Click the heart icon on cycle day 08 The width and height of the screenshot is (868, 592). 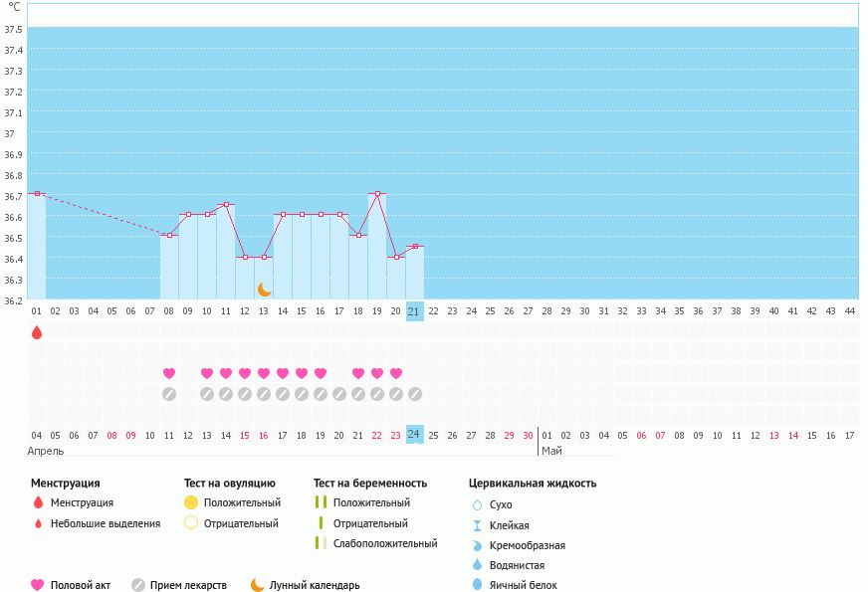coord(169,373)
